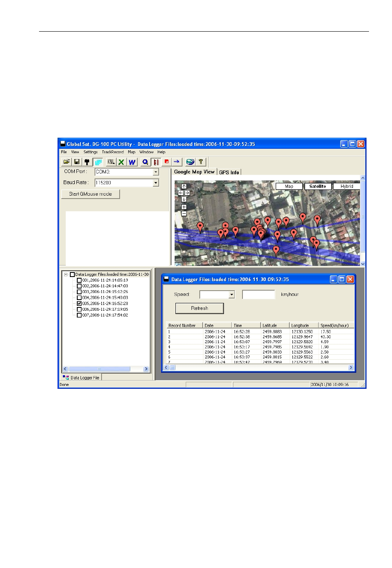Open the Baud Rate dropdown
Viewport: 392px width, 568px height.
click(156, 183)
